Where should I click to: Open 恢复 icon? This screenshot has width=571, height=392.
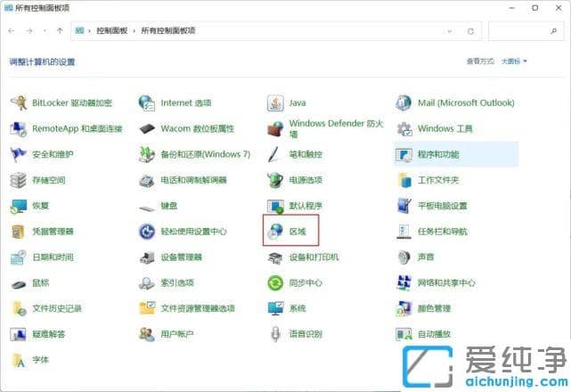pos(19,206)
